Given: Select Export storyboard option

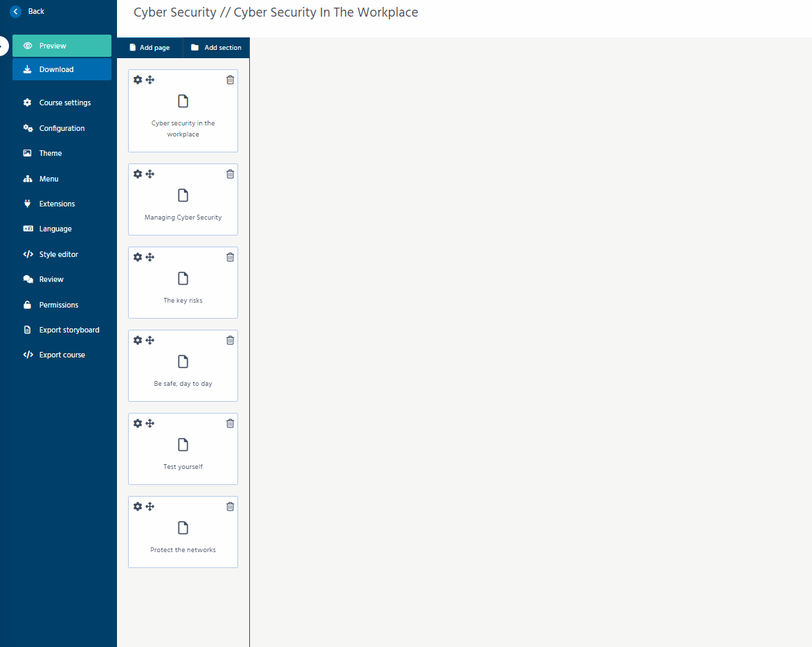Looking at the screenshot, I should tap(69, 330).
